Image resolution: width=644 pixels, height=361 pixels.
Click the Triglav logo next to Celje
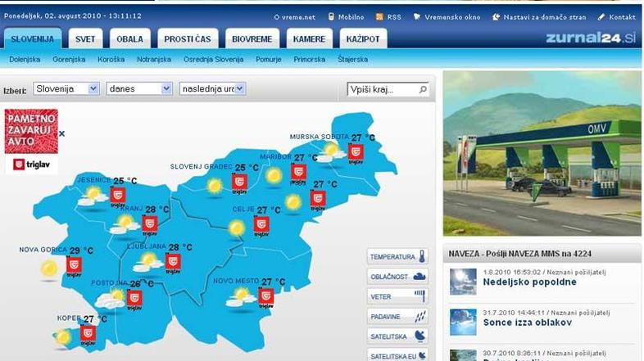point(261,227)
